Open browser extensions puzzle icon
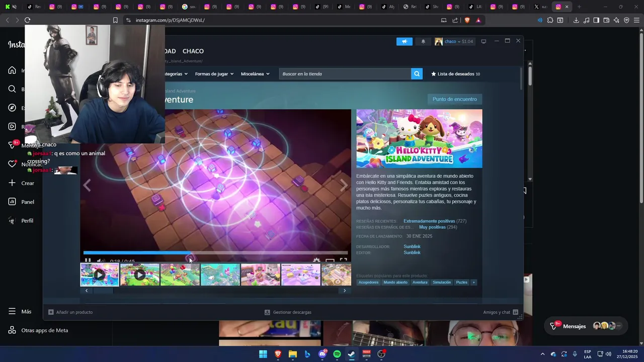 pyautogui.click(x=550, y=20)
